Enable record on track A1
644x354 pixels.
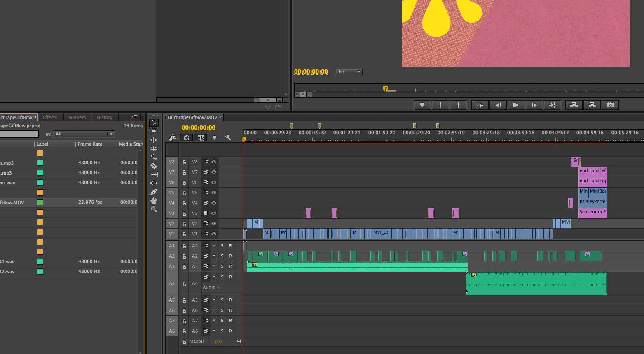click(x=230, y=246)
